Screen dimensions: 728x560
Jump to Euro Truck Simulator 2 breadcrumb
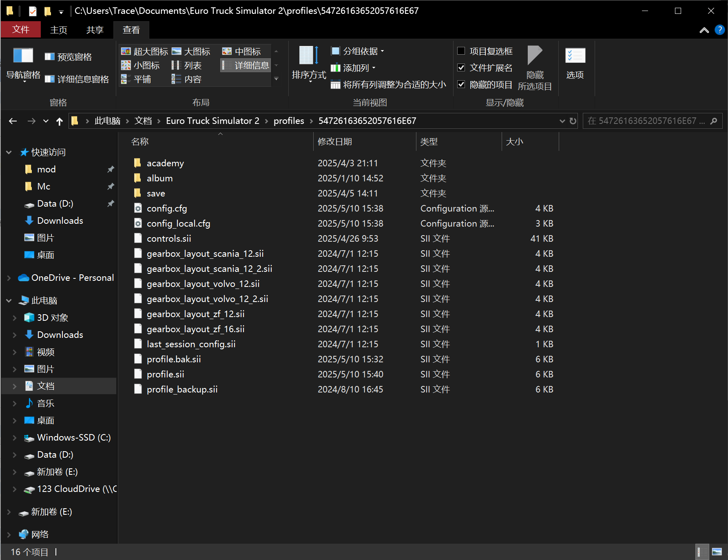click(x=212, y=121)
